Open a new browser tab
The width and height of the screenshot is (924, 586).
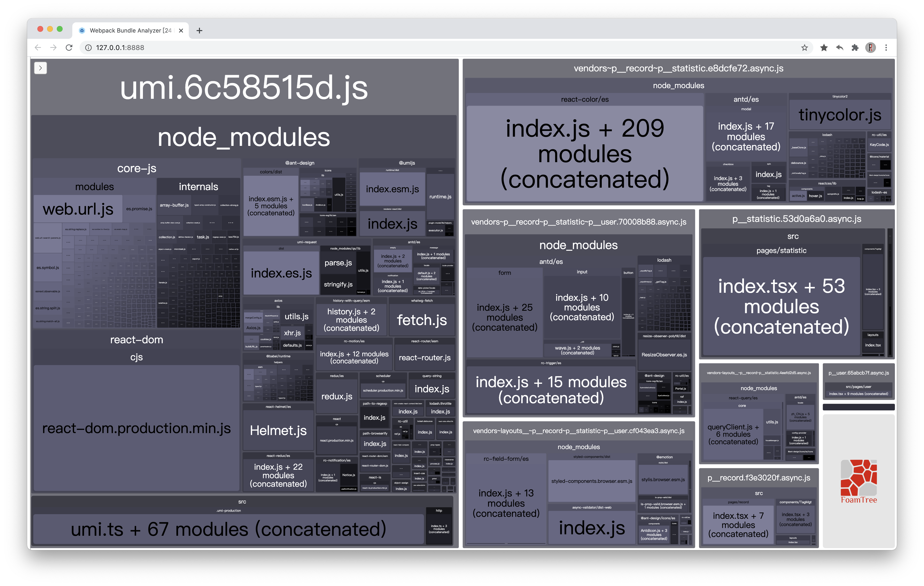(x=199, y=31)
